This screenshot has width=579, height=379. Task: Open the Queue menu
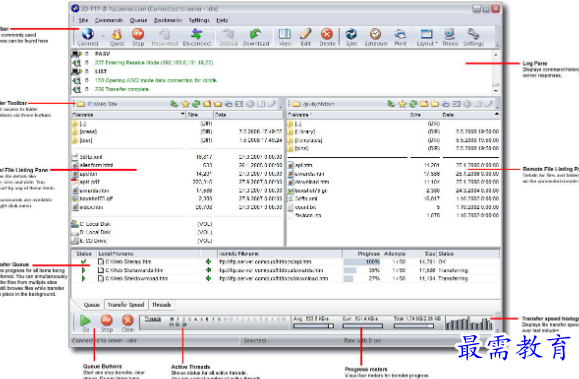point(138,20)
